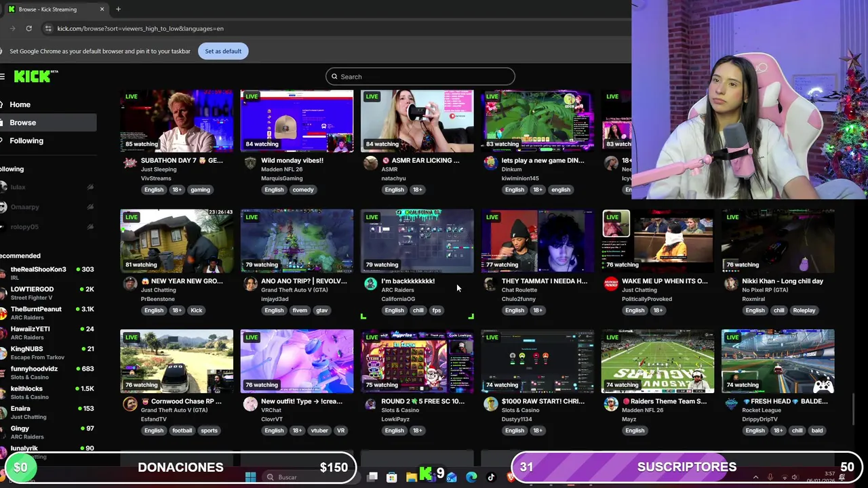
Task: Open ClovrVT channel avatar
Action: [x=250, y=403]
